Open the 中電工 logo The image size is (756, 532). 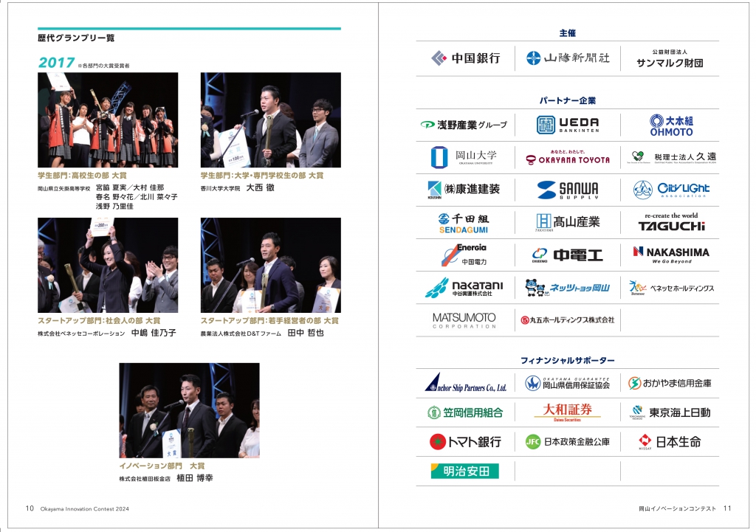tap(568, 255)
